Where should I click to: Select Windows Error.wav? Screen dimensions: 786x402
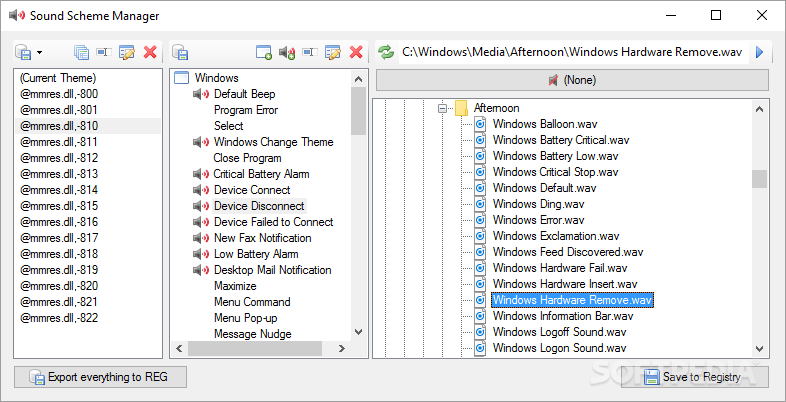tap(538, 220)
